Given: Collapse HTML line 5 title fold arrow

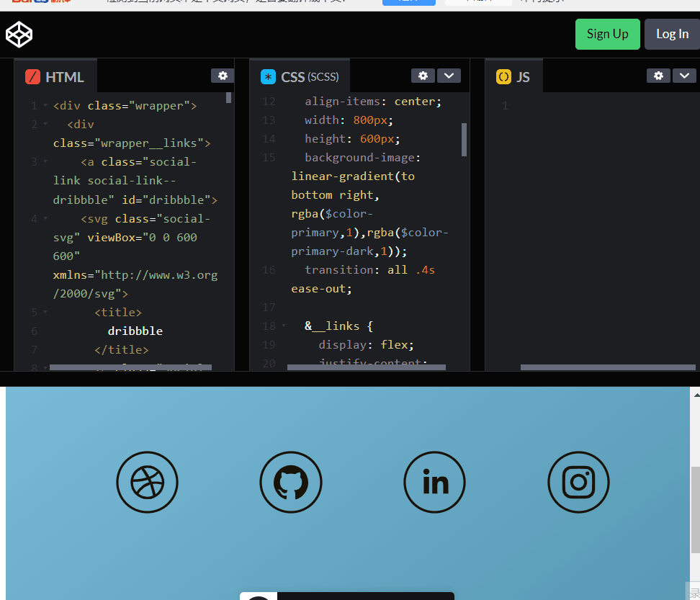Looking at the screenshot, I should (45, 312).
